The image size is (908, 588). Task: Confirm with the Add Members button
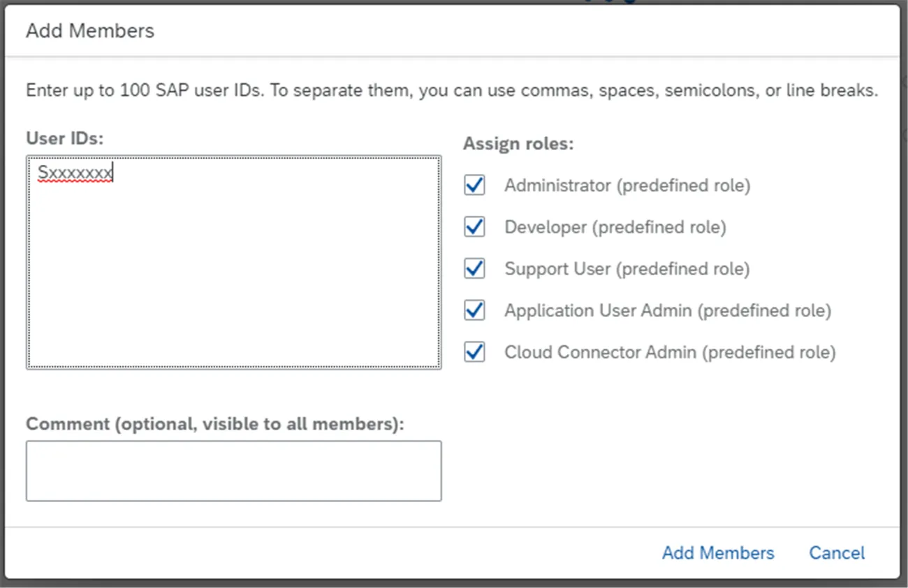(718, 553)
